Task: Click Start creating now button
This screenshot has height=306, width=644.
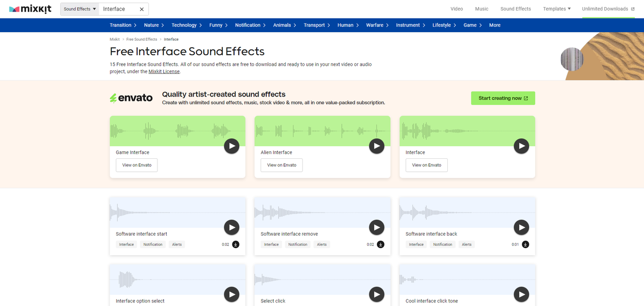Action: (503, 98)
